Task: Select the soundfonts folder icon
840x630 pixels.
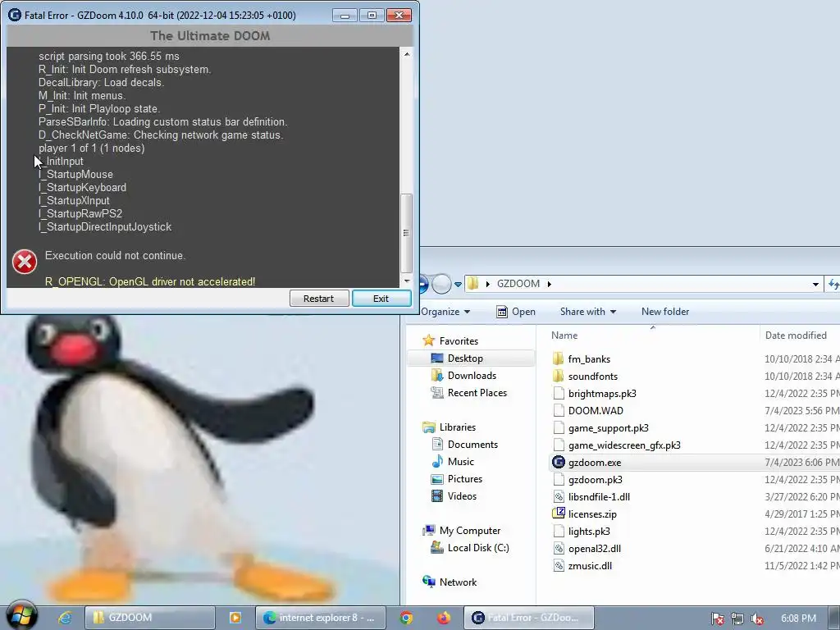Action: (558, 376)
